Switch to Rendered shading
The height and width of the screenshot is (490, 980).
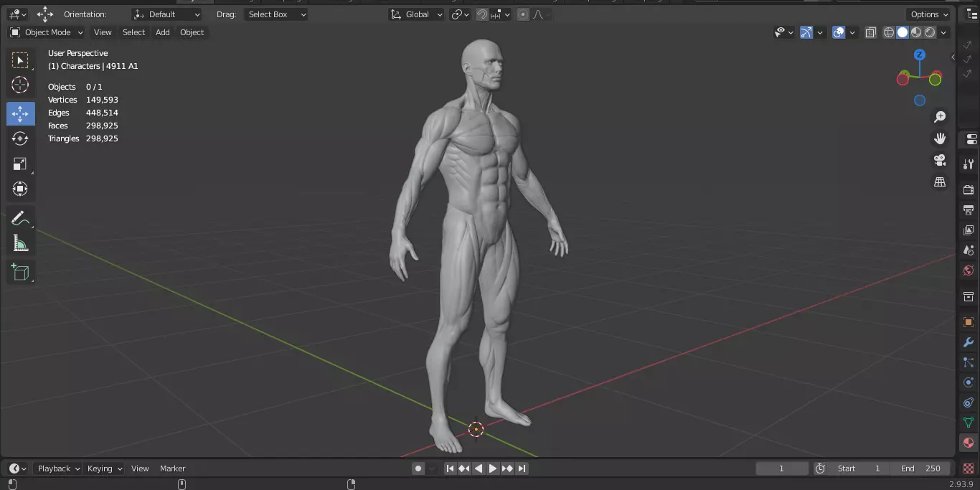click(930, 32)
